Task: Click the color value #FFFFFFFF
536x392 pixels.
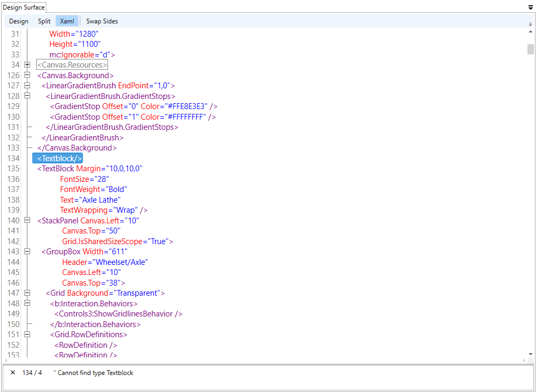Action: pos(187,117)
